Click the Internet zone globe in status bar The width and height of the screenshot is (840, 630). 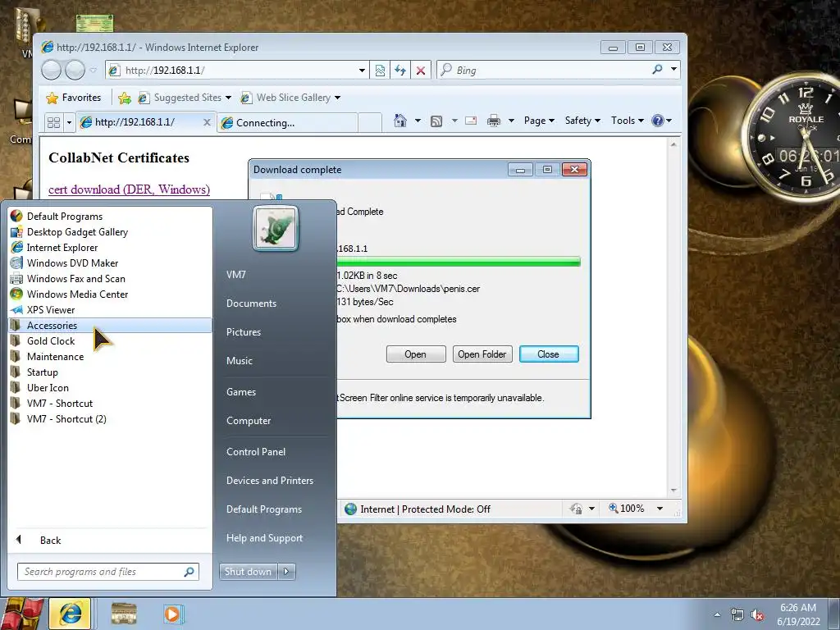[x=350, y=509]
